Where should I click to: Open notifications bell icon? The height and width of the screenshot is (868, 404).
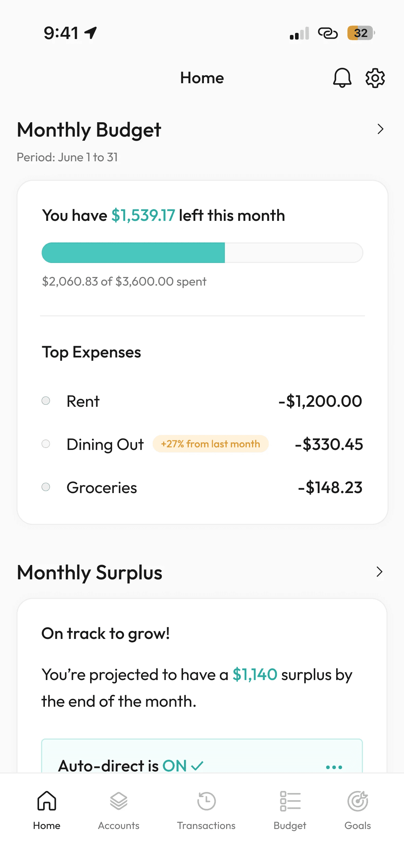point(342,78)
